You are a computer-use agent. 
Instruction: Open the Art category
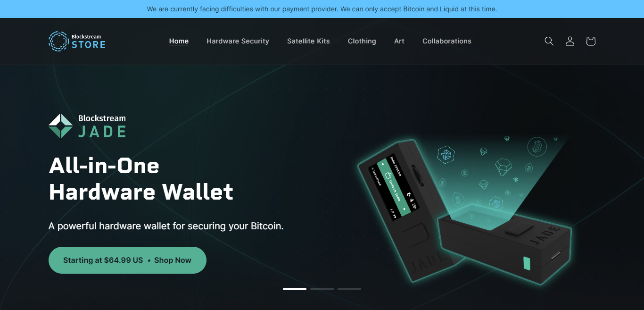pyautogui.click(x=399, y=41)
